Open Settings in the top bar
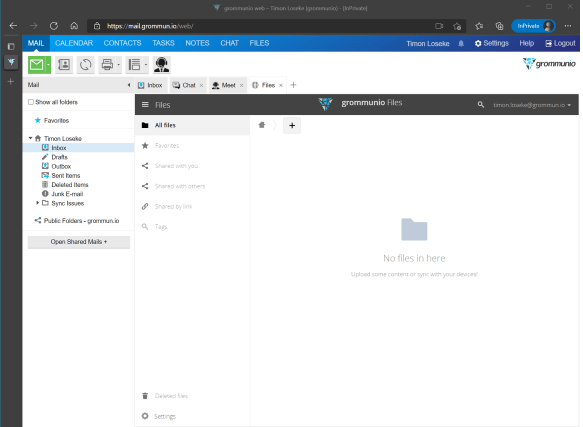 (492, 43)
